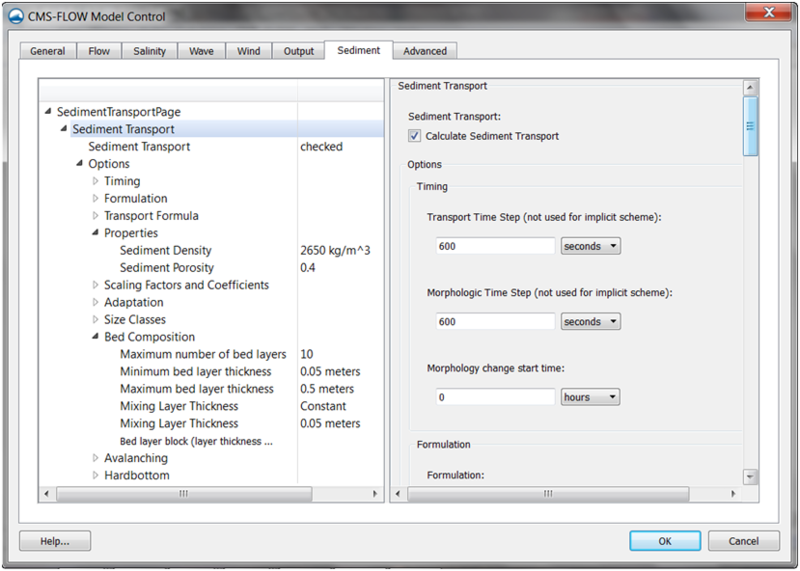Click the Morphologic Time Step input field
Viewport: 800px width, 571px height.
pyautogui.click(x=495, y=321)
